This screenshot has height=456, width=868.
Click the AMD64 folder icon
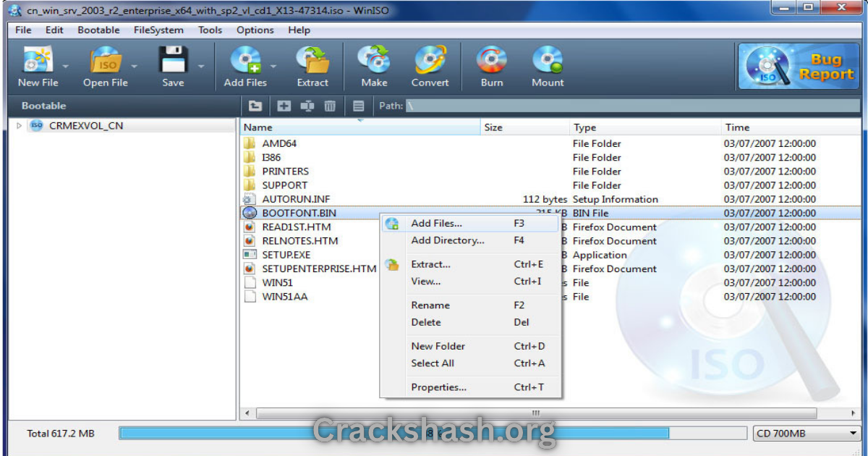[250, 143]
